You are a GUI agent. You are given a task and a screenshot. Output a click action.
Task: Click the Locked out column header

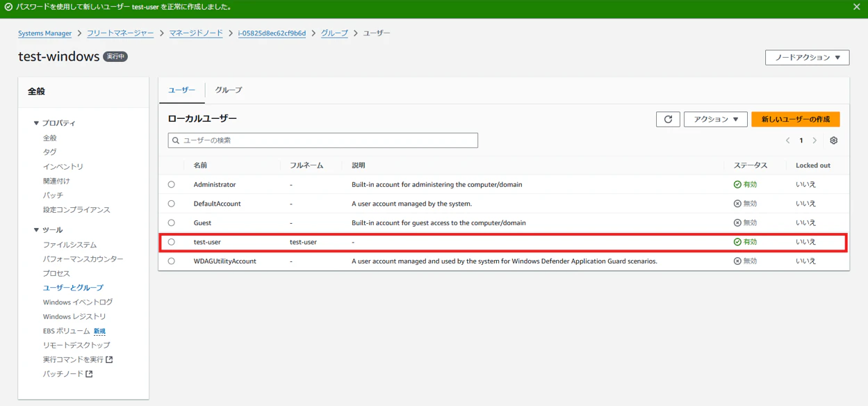coord(813,165)
